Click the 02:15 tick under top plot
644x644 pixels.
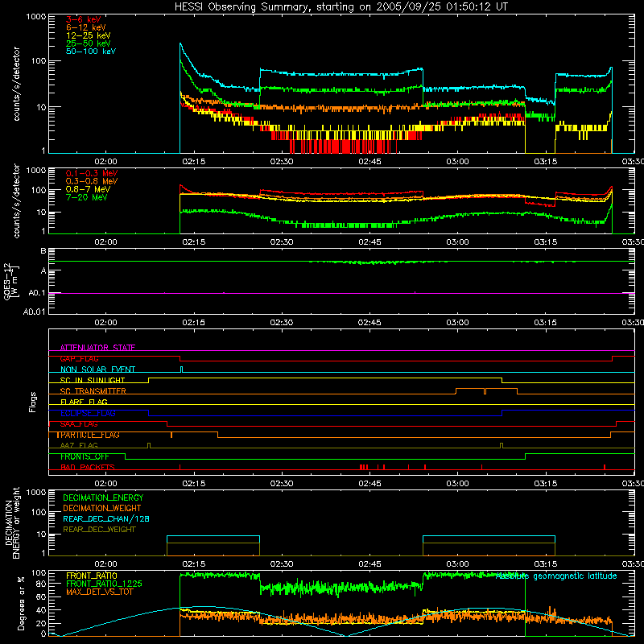[194, 162]
